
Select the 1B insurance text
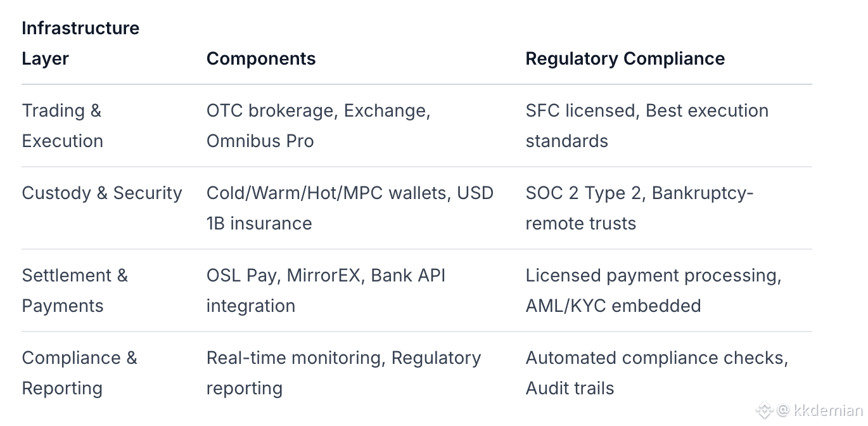coord(259,223)
